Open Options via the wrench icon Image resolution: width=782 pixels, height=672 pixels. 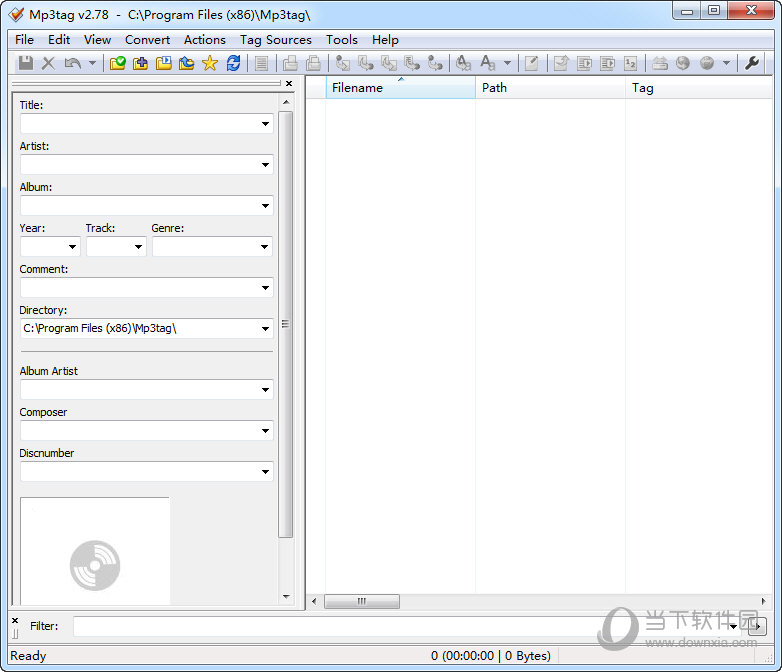coord(752,63)
